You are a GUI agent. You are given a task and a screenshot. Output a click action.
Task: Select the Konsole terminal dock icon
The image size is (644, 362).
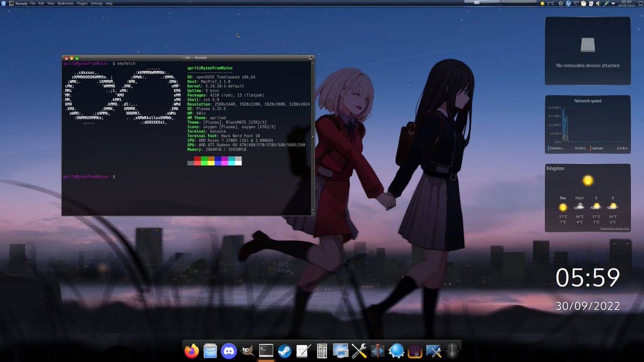coord(266,351)
